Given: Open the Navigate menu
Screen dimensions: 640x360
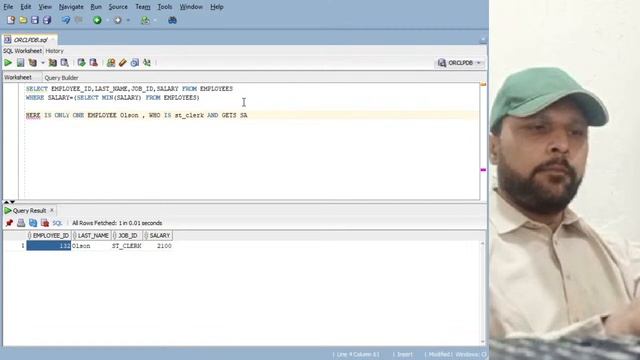Looking at the screenshot, I should point(71,7).
